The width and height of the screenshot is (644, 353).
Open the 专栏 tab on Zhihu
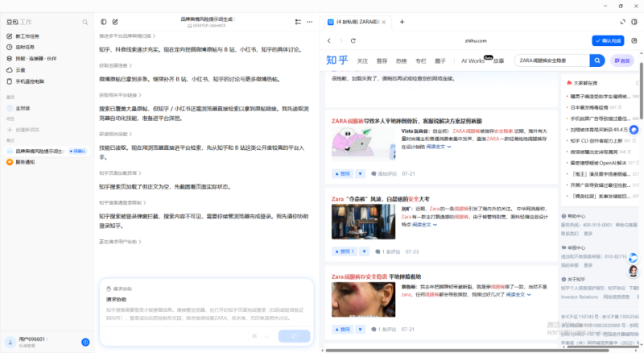(x=421, y=61)
